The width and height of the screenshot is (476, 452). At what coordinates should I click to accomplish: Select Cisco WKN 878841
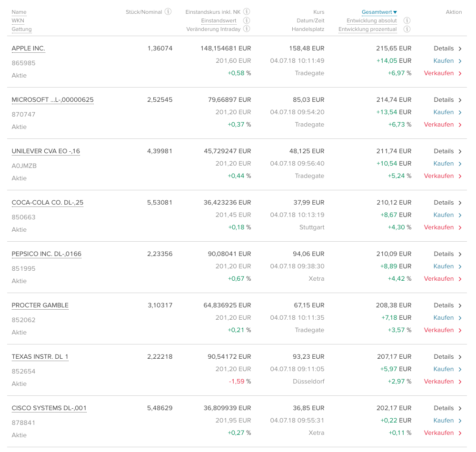pyautogui.click(x=24, y=423)
